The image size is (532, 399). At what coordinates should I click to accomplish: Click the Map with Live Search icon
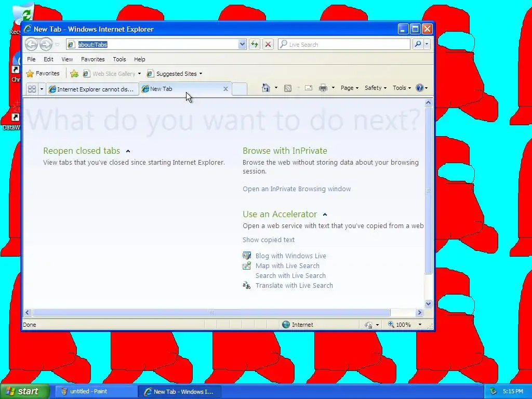[247, 265]
